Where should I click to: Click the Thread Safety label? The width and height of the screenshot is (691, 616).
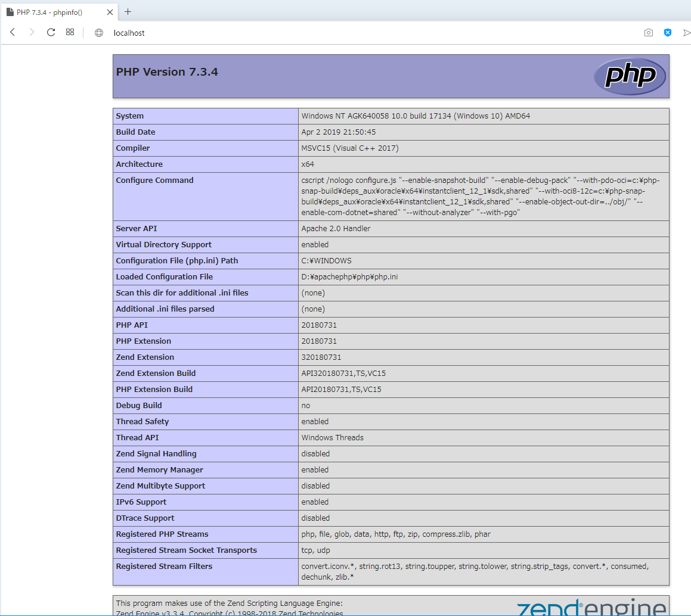coord(142,421)
